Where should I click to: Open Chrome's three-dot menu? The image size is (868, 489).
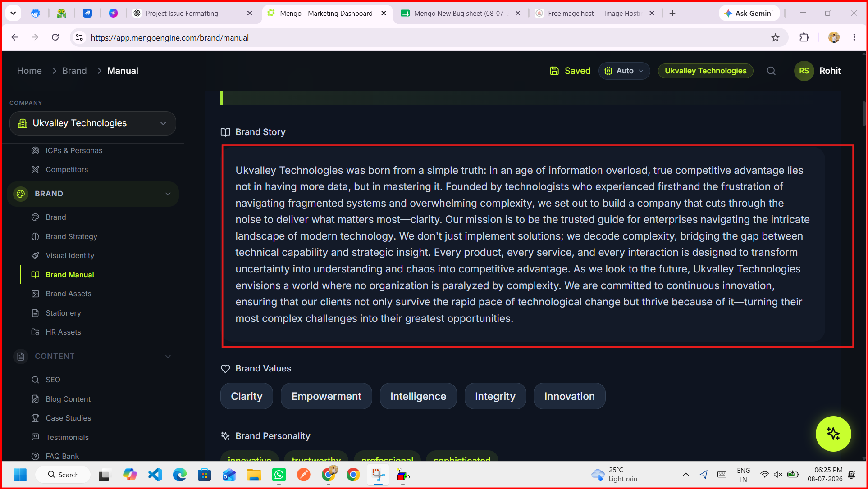pos(854,37)
